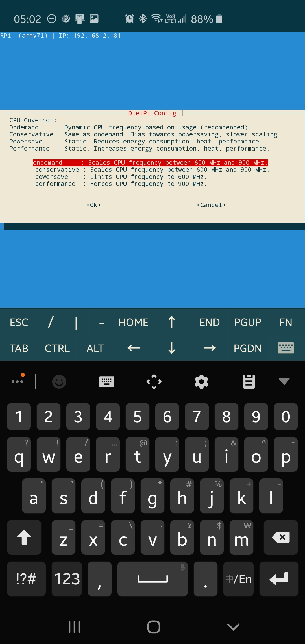Tap the letter p key
Screen dimensions: 305x644
click(x=286, y=454)
